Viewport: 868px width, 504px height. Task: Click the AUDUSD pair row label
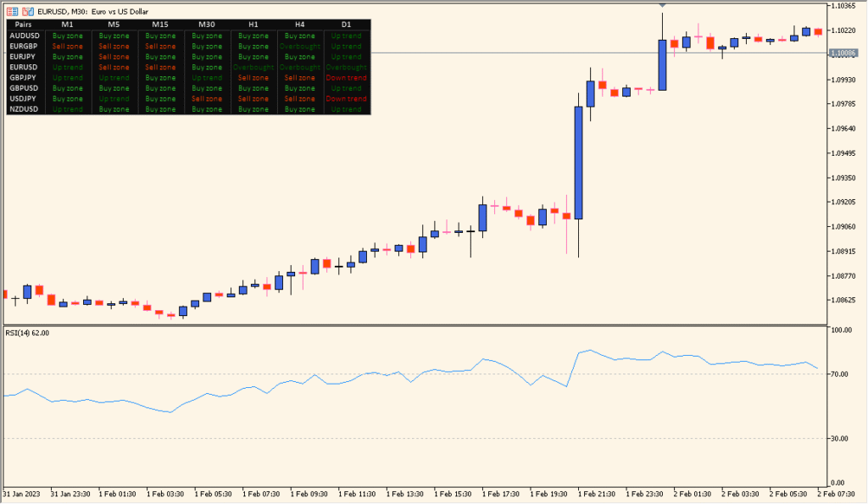click(25, 35)
